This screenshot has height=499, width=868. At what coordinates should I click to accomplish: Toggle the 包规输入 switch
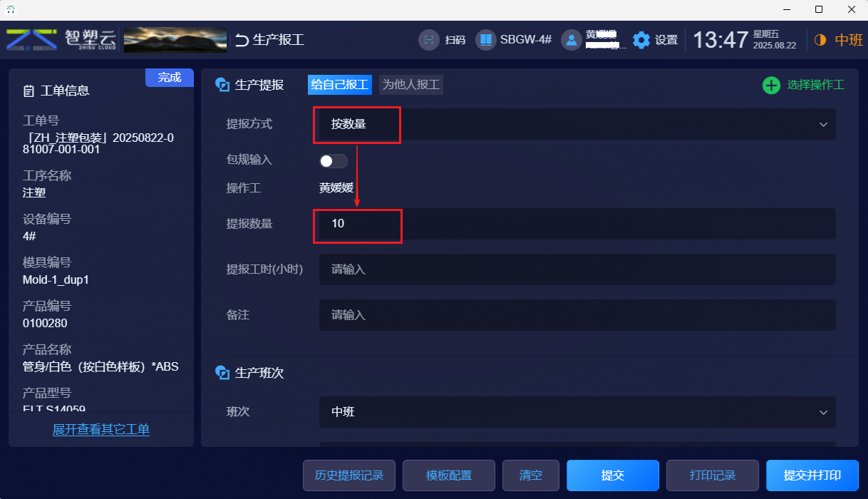334,161
